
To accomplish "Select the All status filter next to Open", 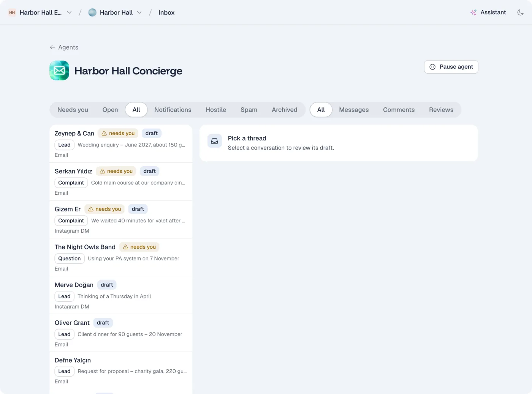I will pos(136,110).
